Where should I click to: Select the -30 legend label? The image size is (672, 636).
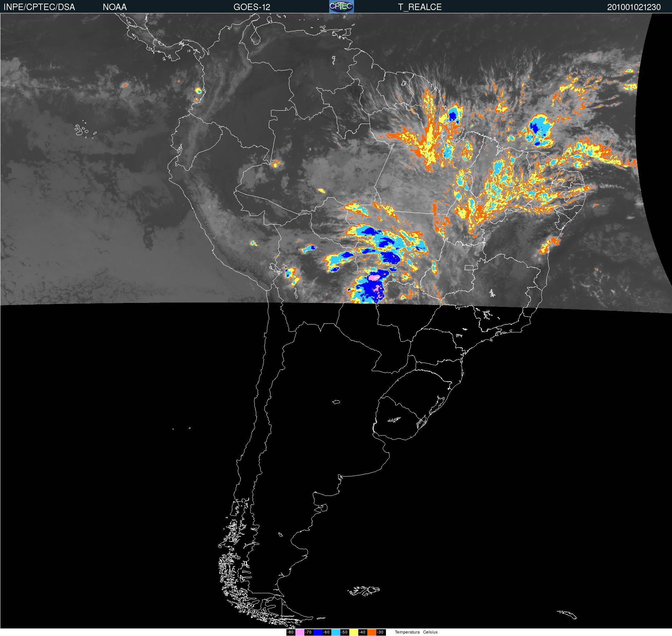[x=380, y=632]
